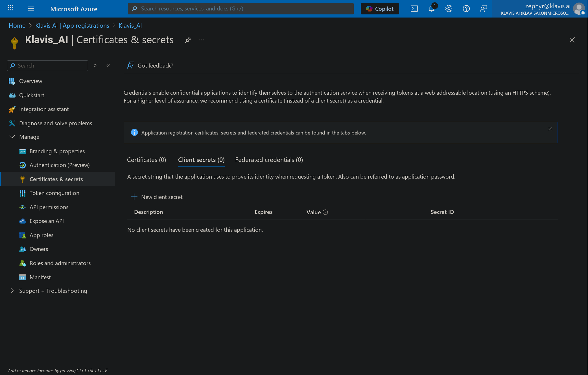The height and width of the screenshot is (375, 588).
Task: Switch to Federated credentials (0) tab
Action: pyautogui.click(x=269, y=160)
